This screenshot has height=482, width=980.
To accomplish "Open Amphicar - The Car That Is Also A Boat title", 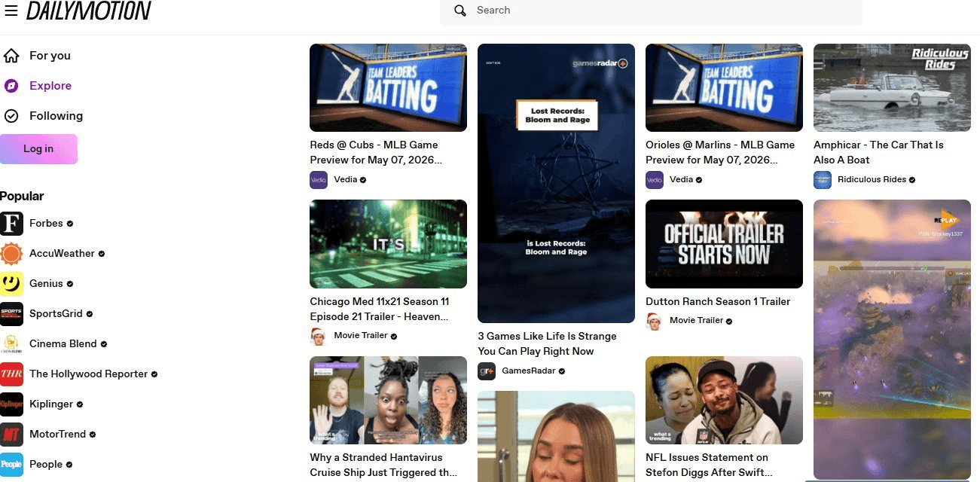I will [x=878, y=152].
